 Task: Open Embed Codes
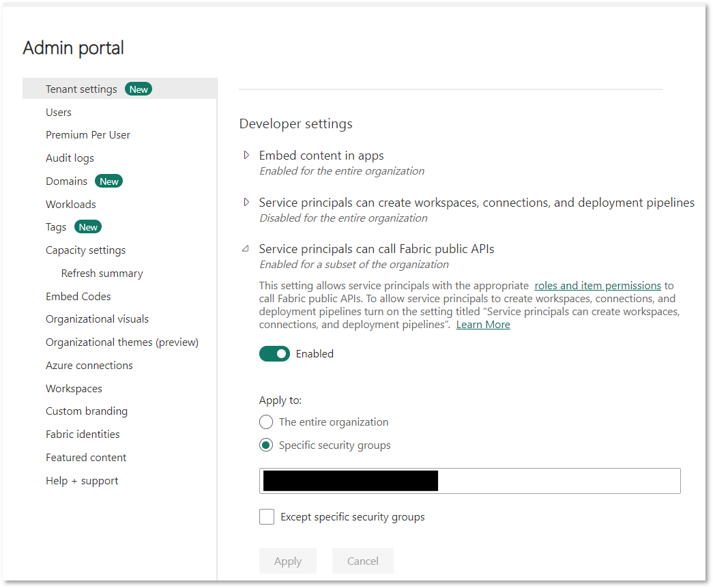click(78, 297)
